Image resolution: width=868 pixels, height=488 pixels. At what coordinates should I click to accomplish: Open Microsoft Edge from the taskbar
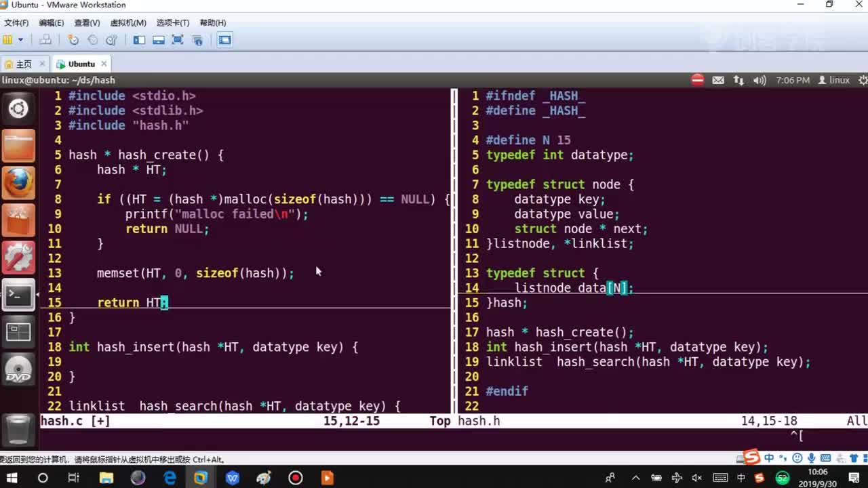(x=170, y=478)
